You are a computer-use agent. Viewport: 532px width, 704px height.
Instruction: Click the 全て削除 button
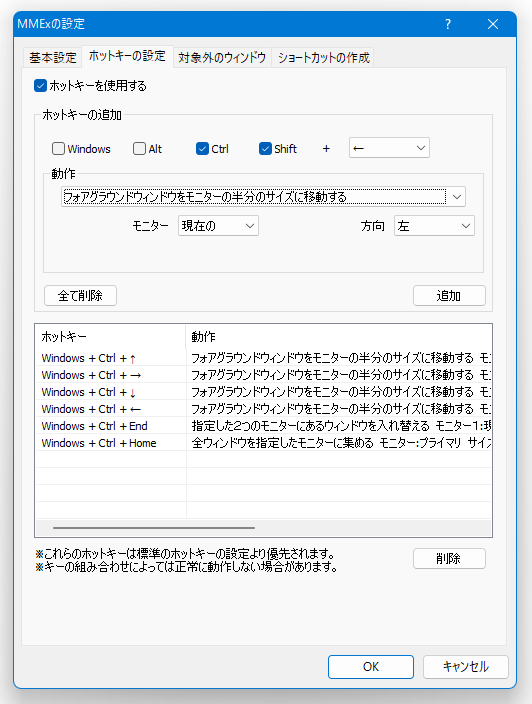80,295
